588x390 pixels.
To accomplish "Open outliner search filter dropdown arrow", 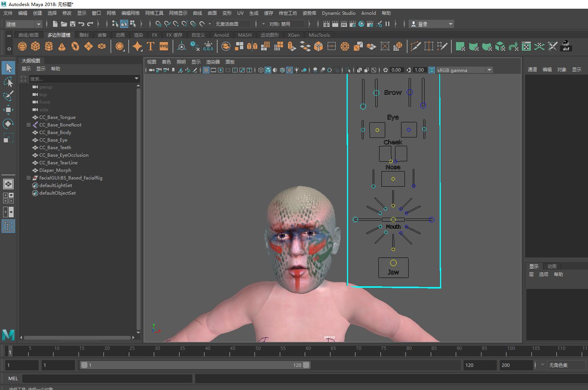I will click(137, 78).
